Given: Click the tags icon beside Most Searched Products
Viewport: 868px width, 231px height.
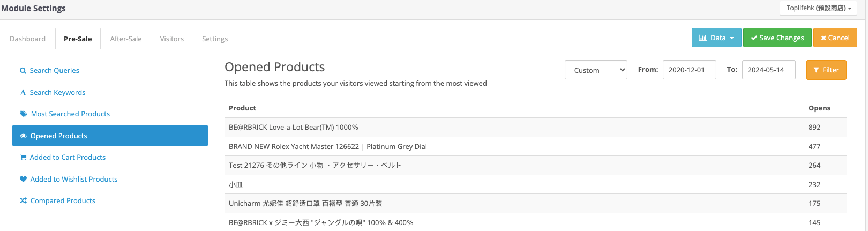Looking at the screenshot, I should click(24, 114).
